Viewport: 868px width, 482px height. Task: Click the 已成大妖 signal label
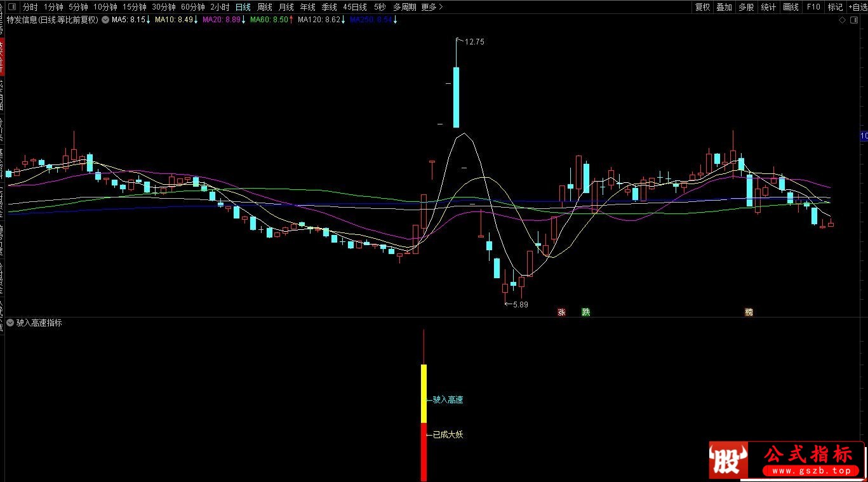click(x=448, y=435)
